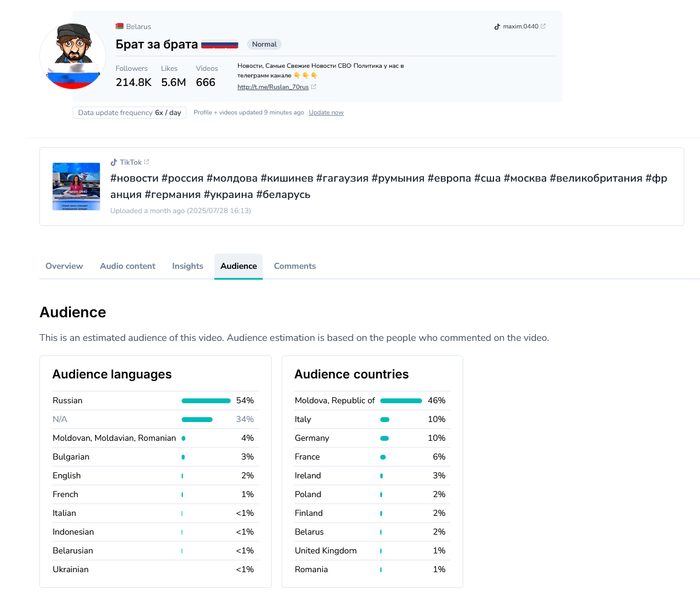The image size is (700, 597).
Task: Click external link icon after Telegram URL
Action: 314,87
